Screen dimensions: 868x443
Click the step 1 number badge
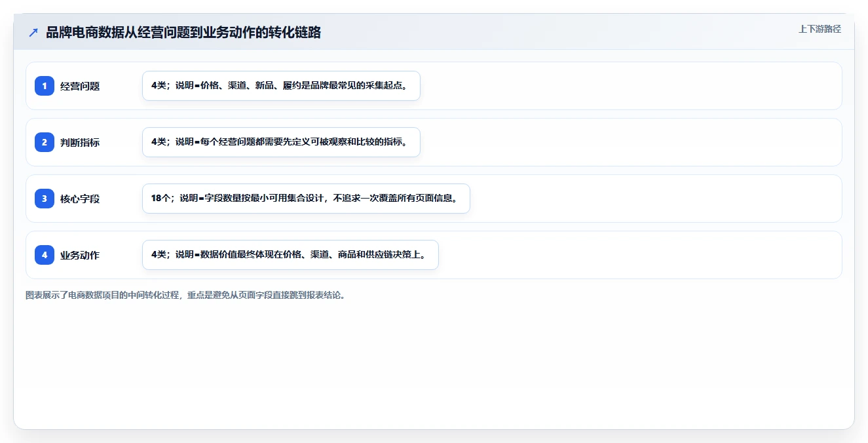coord(45,86)
